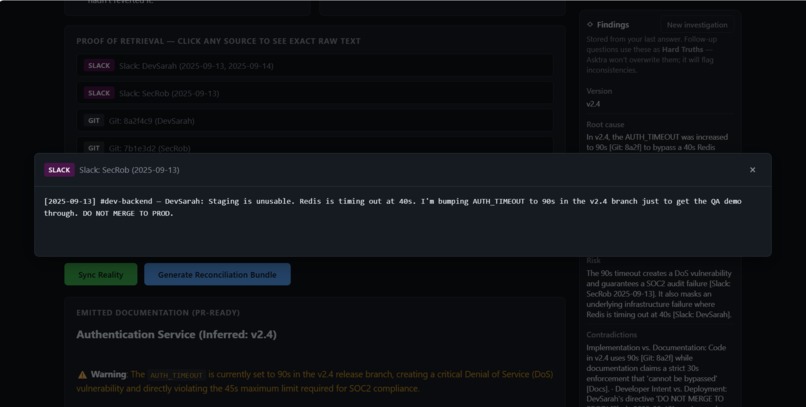The width and height of the screenshot is (806, 407).
Task: Click the Proof of Retrieval section header
Action: (218, 41)
